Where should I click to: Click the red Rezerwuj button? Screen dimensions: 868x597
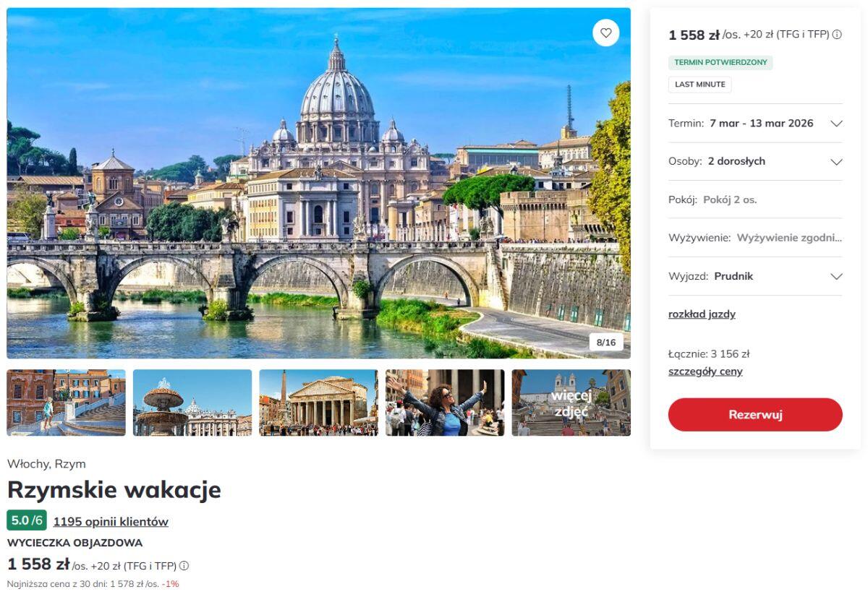click(x=755, y=415)
